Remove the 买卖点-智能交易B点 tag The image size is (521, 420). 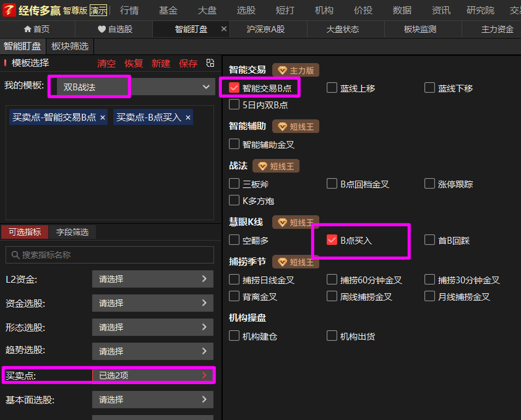[x=103, y=117]
